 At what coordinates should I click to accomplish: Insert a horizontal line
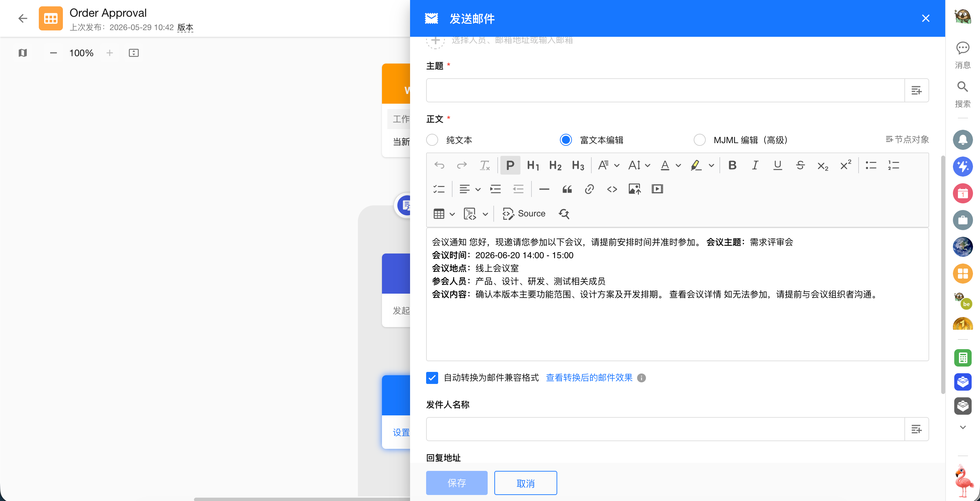[x=545, y=189]
